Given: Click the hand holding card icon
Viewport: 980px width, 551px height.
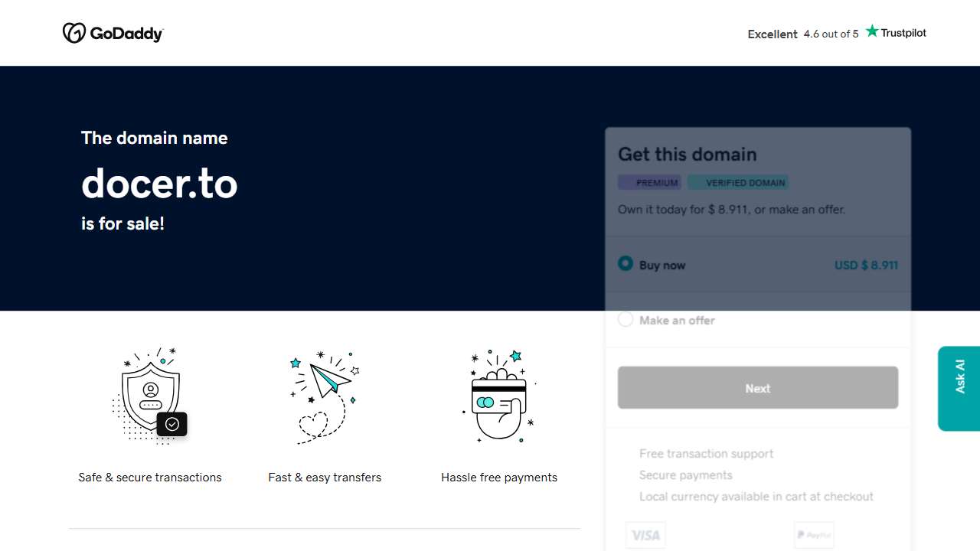Looking at the screenshot, I should [499, 396].
